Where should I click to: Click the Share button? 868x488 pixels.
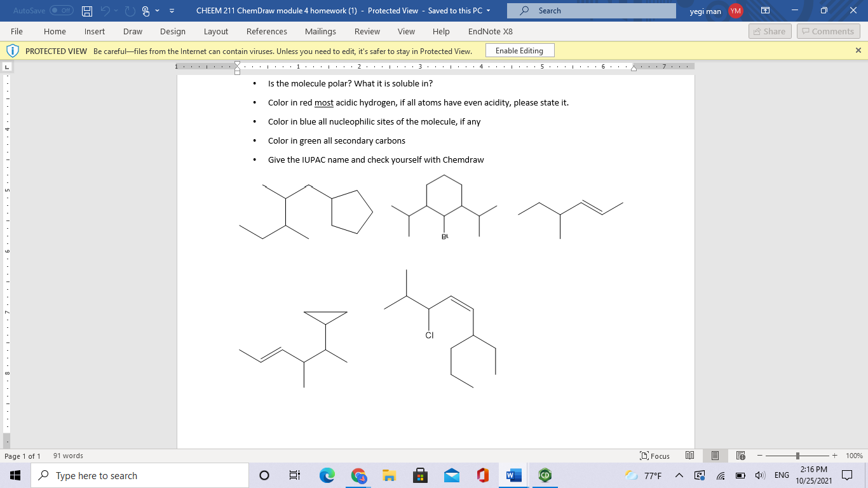(769, 31)
